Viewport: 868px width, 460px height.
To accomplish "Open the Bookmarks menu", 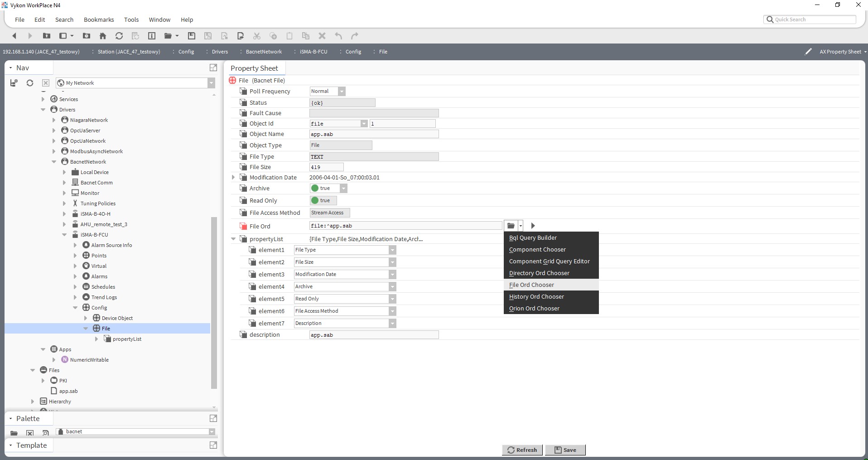I will (98, 19).
